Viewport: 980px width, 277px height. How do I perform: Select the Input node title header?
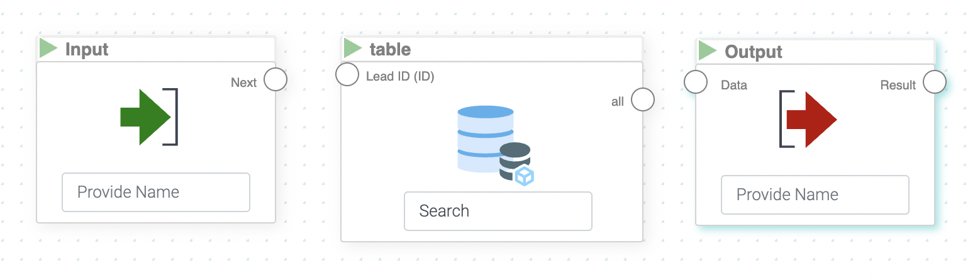point(156,49)
